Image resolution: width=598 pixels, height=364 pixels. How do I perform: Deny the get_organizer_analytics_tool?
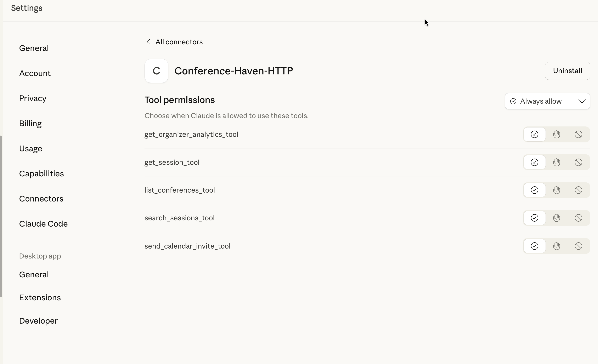(x=579, y=134)
